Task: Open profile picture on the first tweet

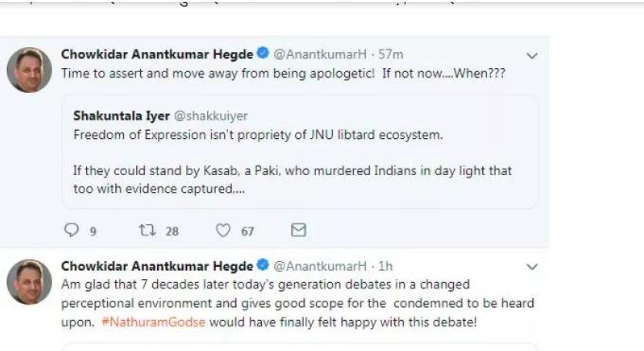Action: [x=29, y=70]
